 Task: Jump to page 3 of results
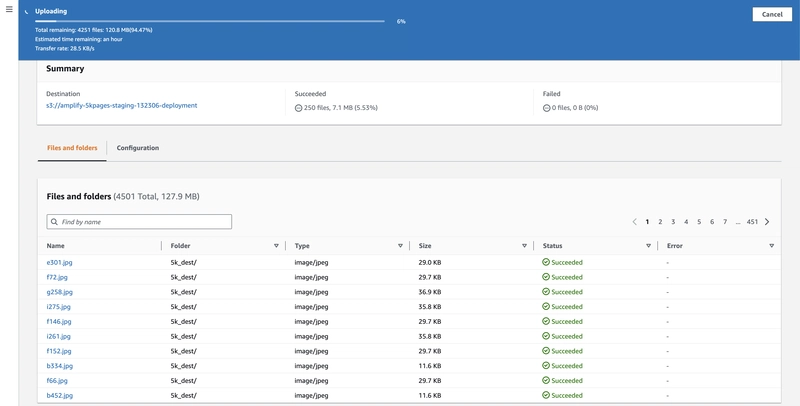(673, 222)
